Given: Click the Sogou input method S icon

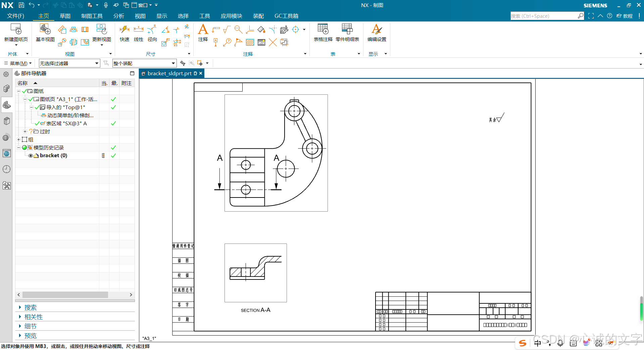Looking at the screenshot, I should tap(523, 343).
